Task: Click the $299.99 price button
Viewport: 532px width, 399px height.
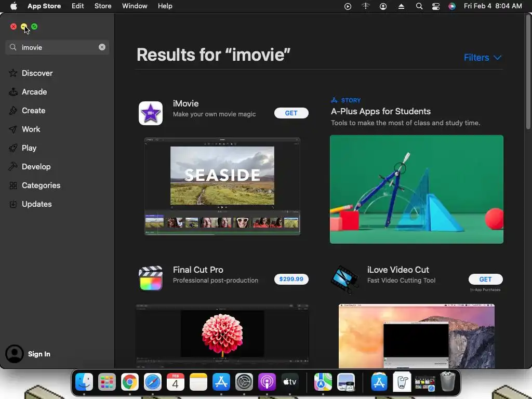Action: [x=291, y=279]
